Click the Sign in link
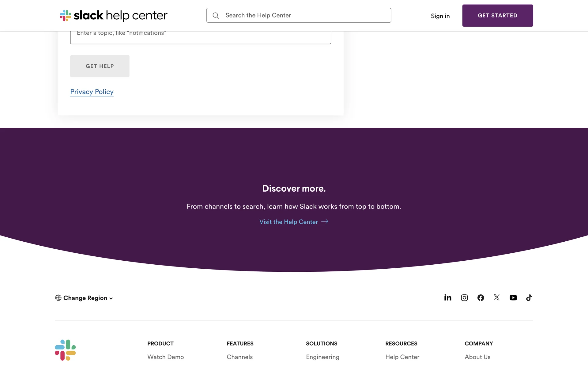This screenshot has width=588, height=368. 440,16
